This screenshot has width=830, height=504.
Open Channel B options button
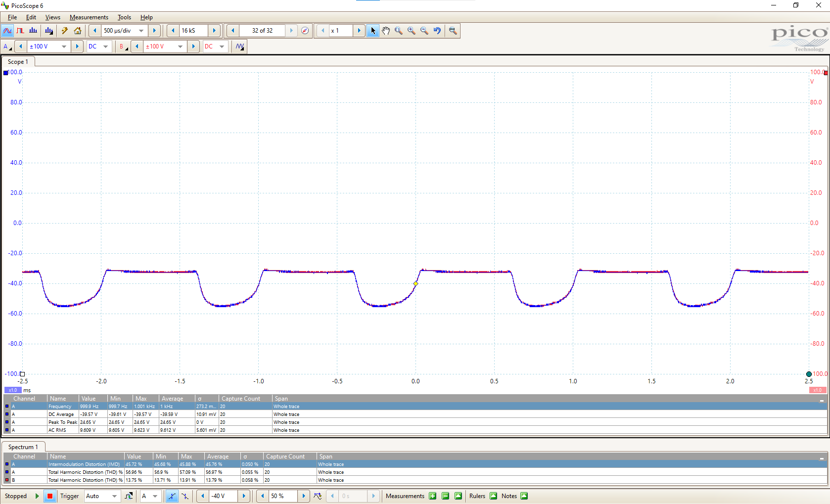coord(123,46)
